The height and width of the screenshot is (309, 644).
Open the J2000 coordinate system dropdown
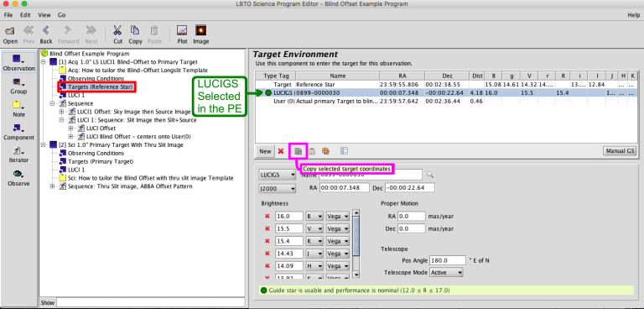pos(278,188)
